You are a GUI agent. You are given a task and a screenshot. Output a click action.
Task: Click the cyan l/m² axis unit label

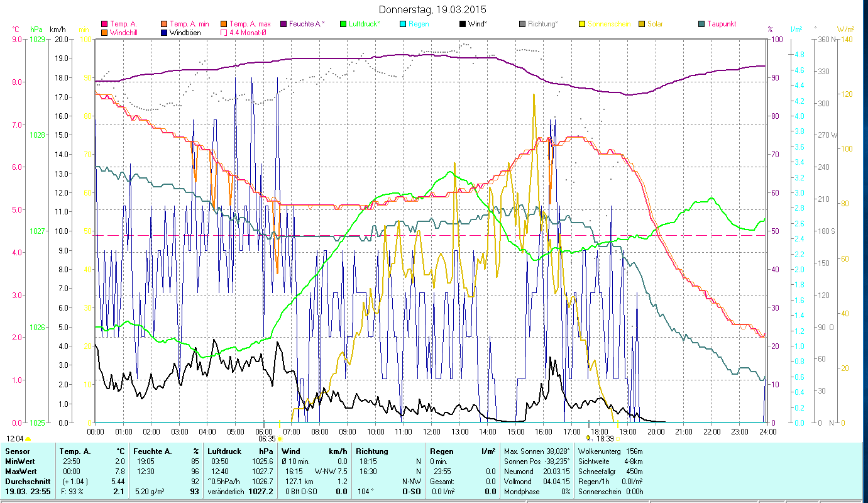[x=796, y=30]
